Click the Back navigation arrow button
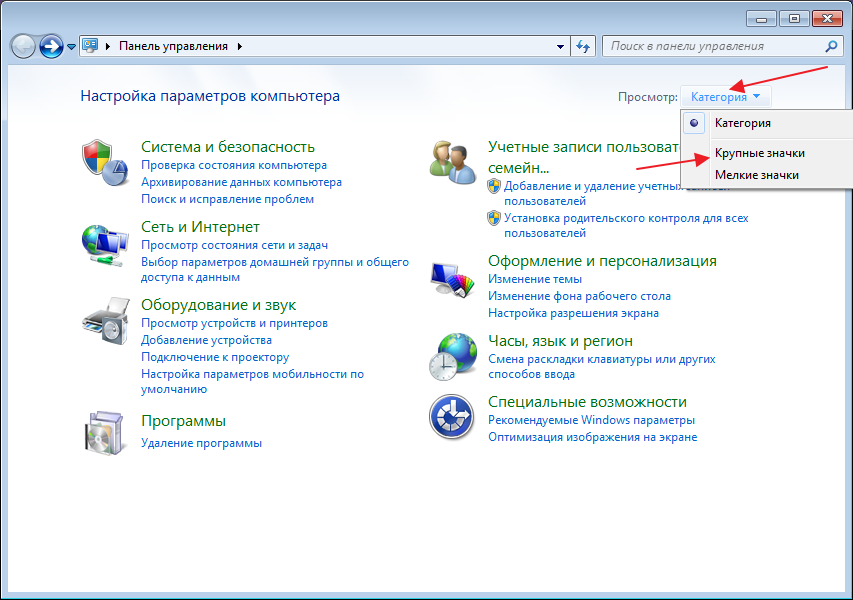853x600 pixels. [23, 46]
